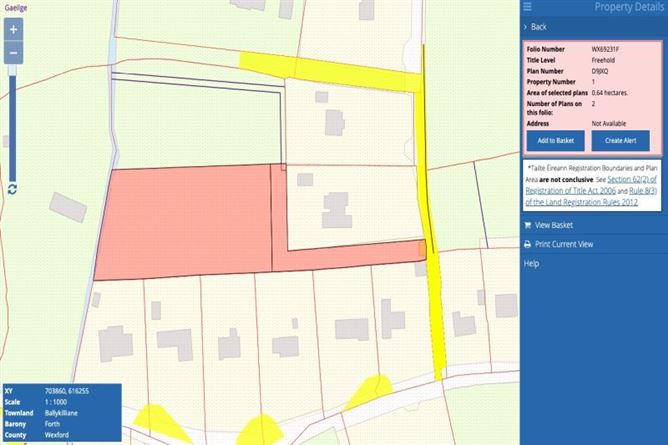
Task: Open Rule 8(3) Land Registration Rules 2012 link
Action: point(591,196)
